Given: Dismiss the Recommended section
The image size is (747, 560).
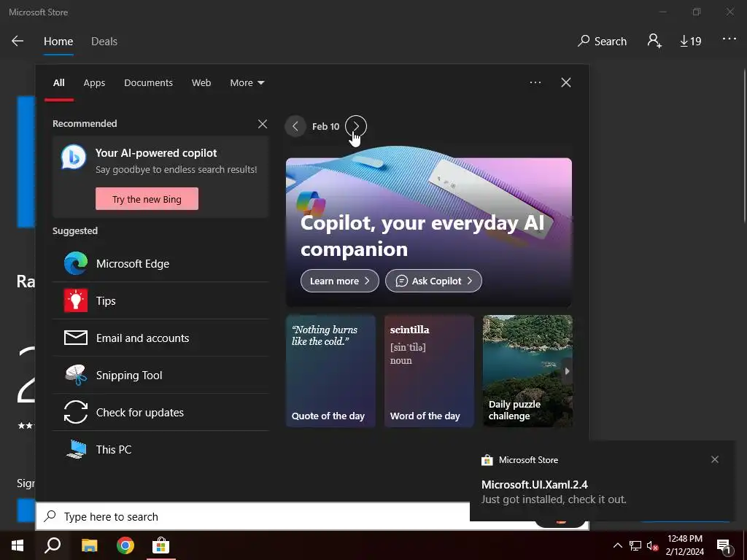Looking at the screenshot, I should [263, 124].
